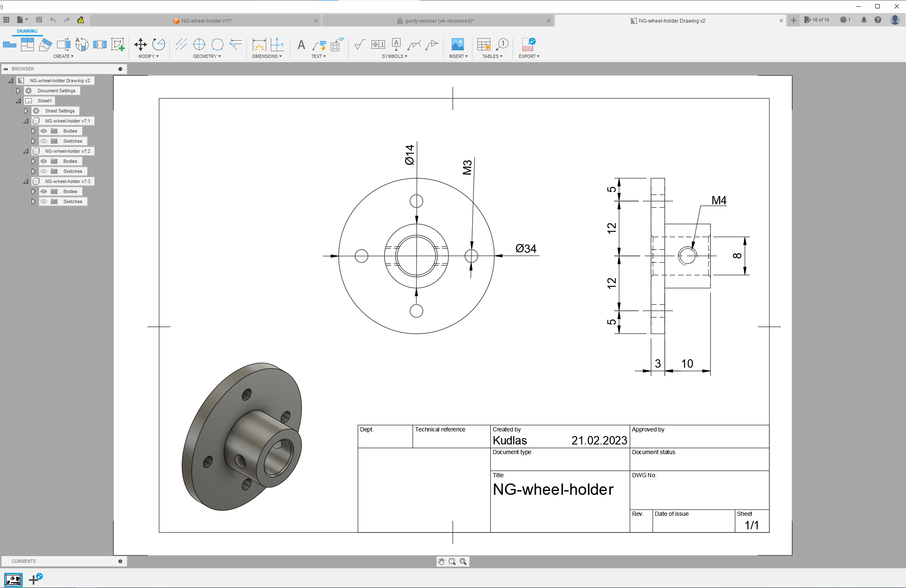Open the SYMBOLS dropdown label

click(394, 56)
